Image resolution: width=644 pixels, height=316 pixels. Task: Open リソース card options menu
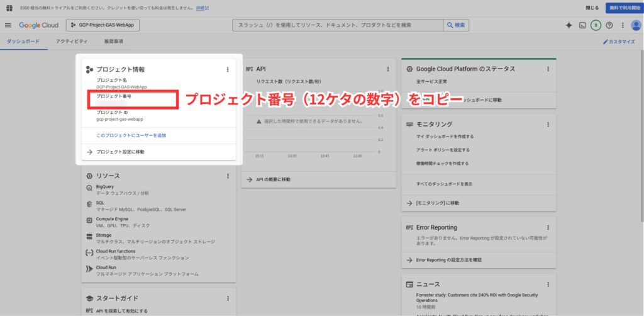[228, 176]
